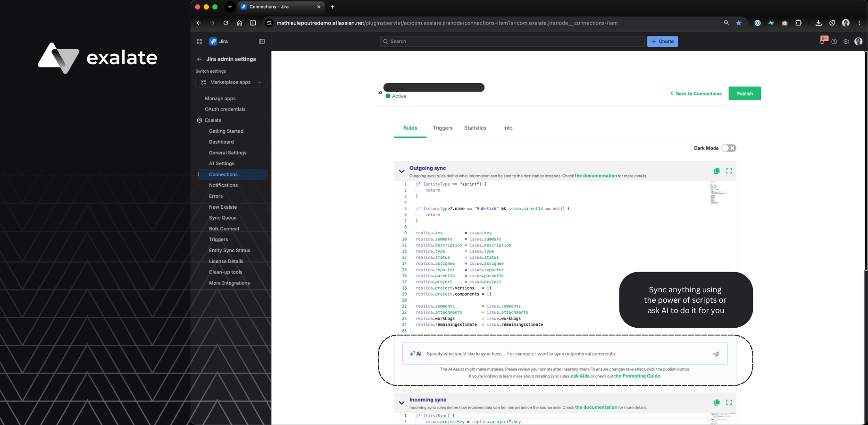Image resolution: width=868 pixels, height=425 pixels.
Task: Copy the Outgoing sync script
Action: coord(717,171)
